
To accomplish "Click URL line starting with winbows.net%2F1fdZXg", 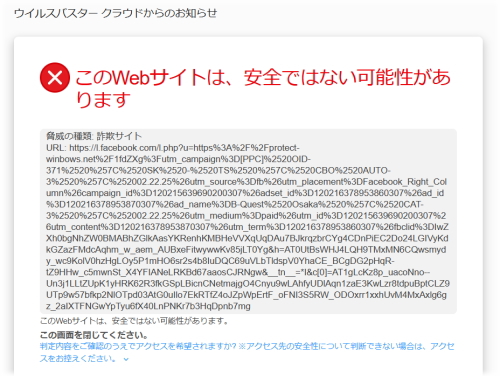I will (178, 159).
